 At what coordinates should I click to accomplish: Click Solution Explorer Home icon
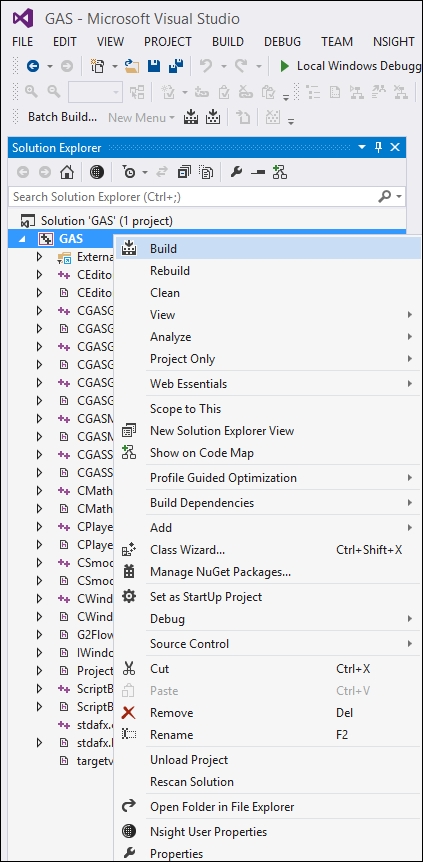pos(67,173)
